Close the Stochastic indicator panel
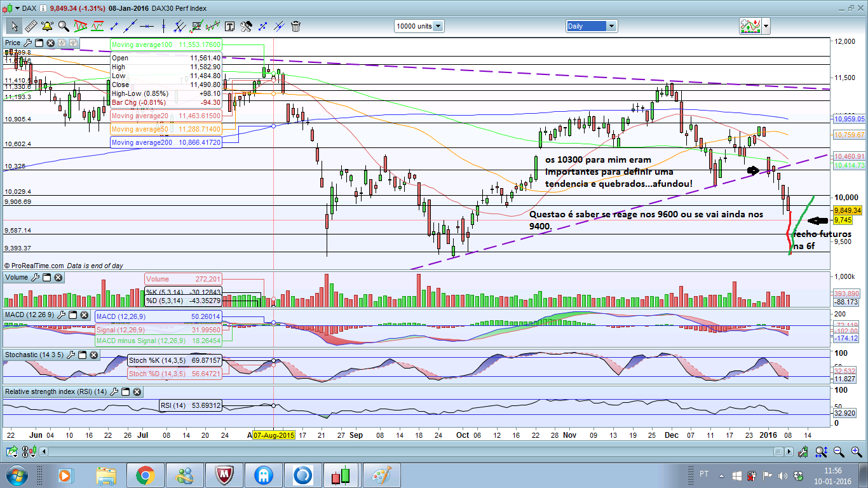Image resolution: width=868 pixels, height=488 pixels. (94, 354)
